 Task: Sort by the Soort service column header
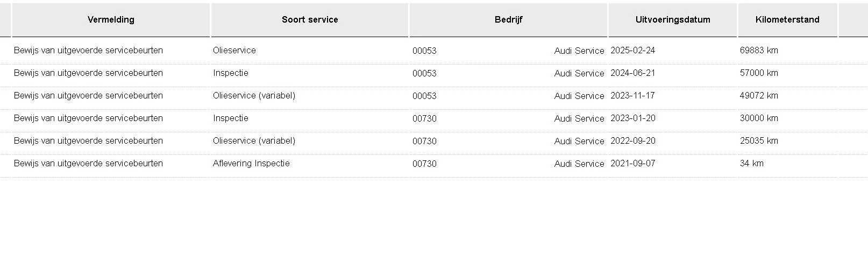310,20
